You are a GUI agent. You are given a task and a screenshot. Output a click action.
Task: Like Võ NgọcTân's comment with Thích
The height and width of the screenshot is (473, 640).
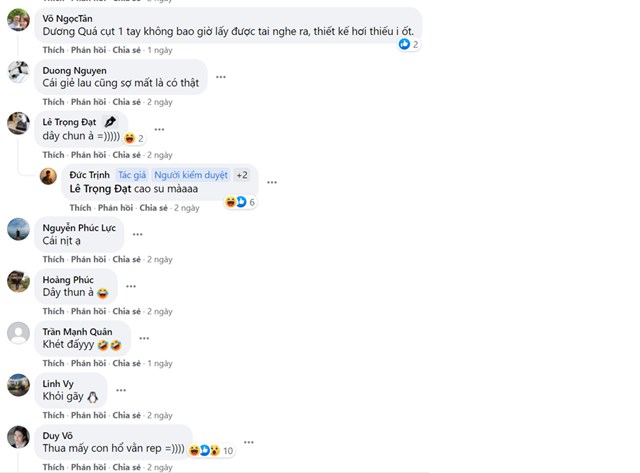53,50
